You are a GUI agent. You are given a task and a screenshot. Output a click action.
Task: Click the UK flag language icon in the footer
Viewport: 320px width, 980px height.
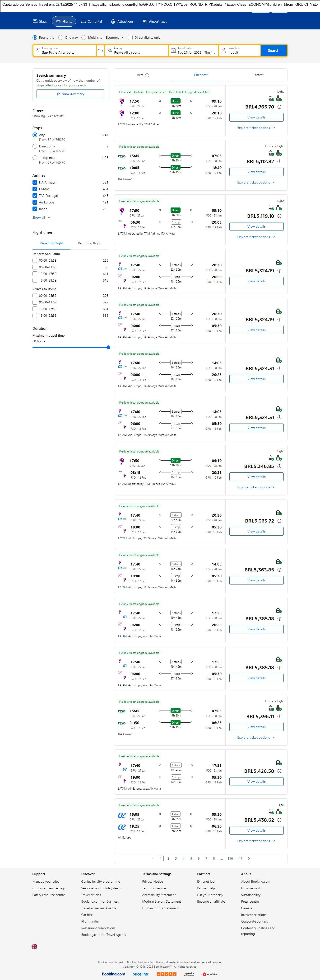click(34, 946)
